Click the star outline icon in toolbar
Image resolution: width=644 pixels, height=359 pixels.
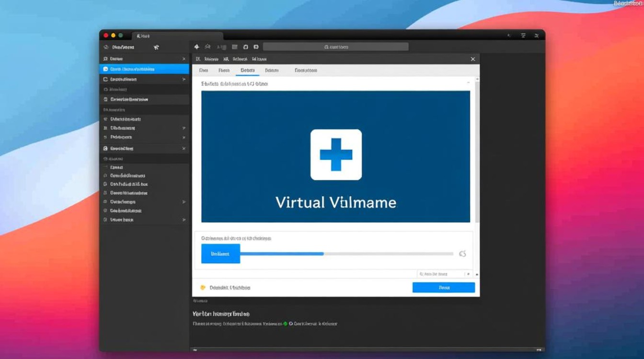[207, 47]
